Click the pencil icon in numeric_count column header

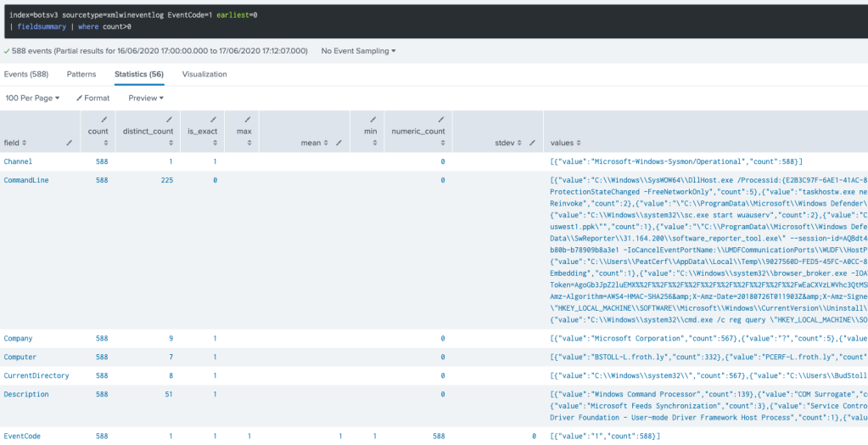tap(441, 120)
